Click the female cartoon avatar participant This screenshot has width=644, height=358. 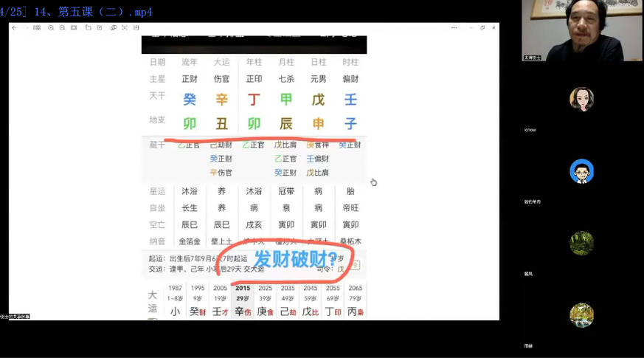click(x=581, y=99)
